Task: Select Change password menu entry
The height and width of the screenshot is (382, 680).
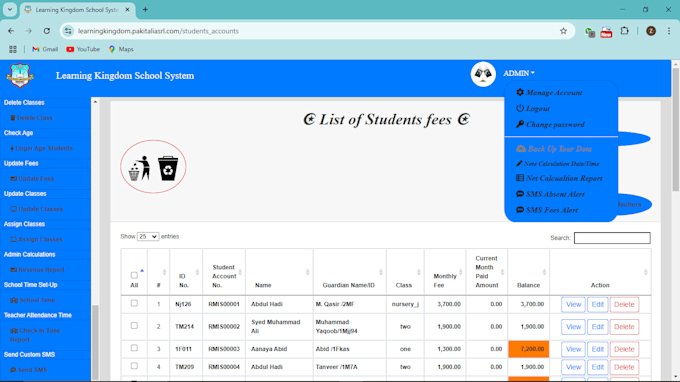Action: coord(555,125)
